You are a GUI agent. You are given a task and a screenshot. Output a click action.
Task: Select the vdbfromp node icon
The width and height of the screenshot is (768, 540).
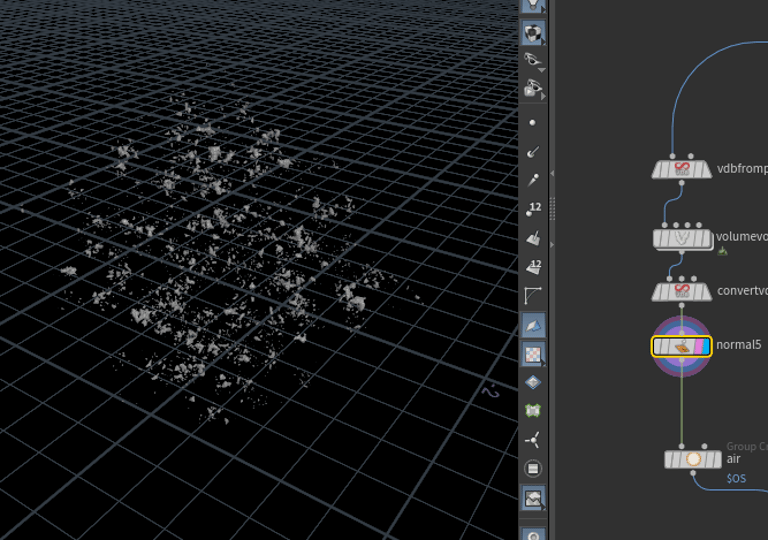681,170
